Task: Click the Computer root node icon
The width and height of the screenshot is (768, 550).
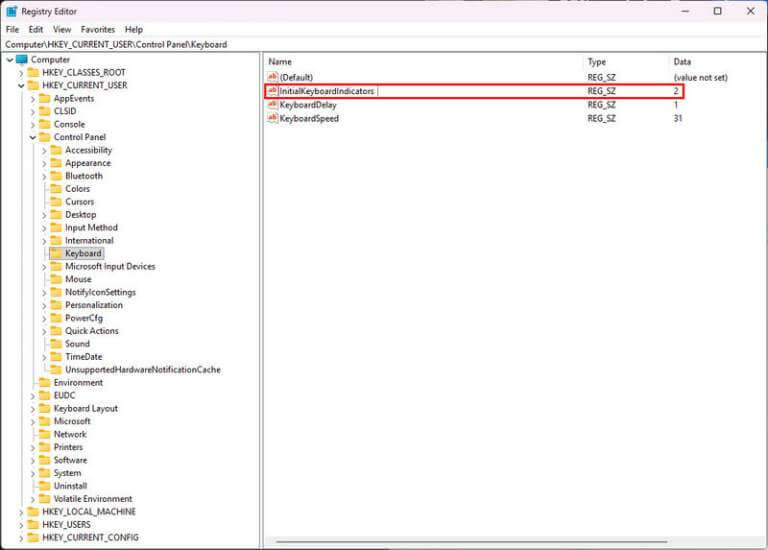Action: [x=22, y=60]
